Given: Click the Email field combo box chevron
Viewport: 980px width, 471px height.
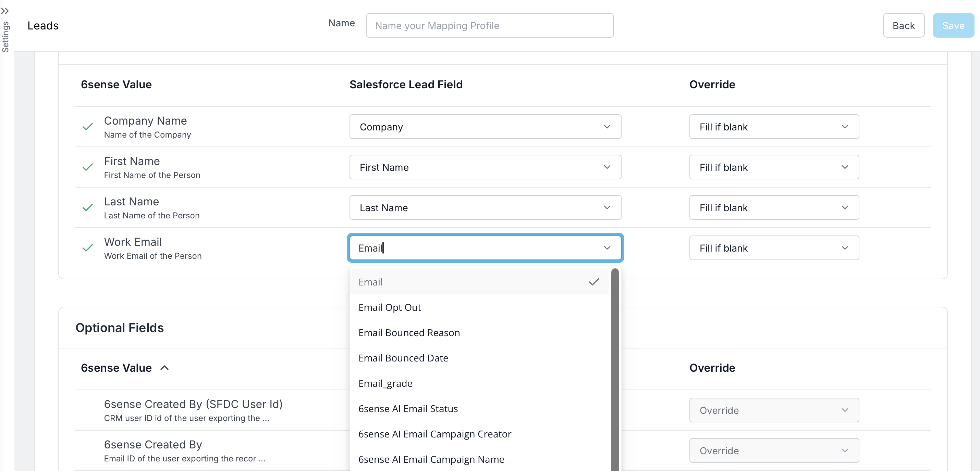Looking at the screenshot, I should pyautogui.click(x=607, y=248).
